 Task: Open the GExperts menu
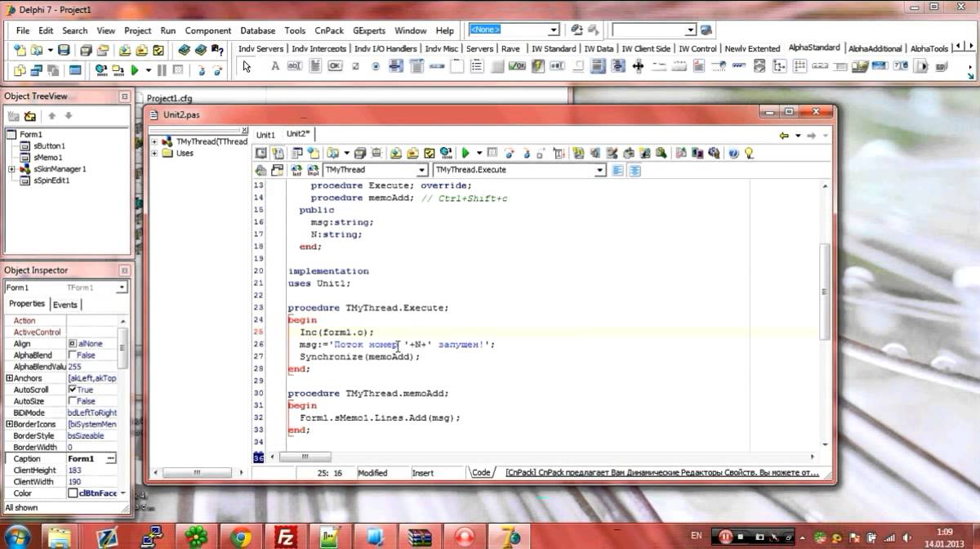[x=369, y=30]
